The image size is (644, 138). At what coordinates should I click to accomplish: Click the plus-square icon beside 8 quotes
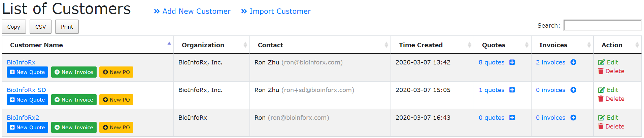tap(512, 62)
